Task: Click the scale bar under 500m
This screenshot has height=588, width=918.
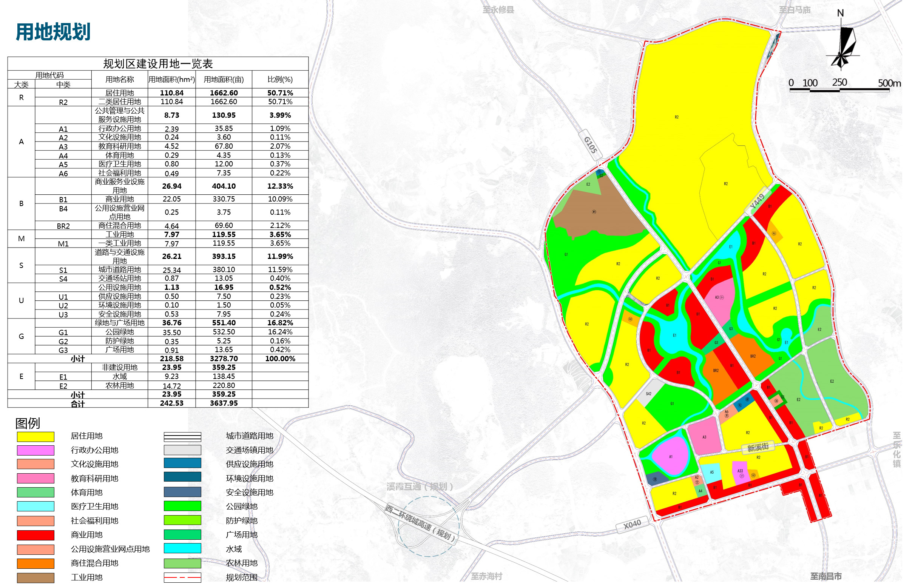Action: coord(840,90)
